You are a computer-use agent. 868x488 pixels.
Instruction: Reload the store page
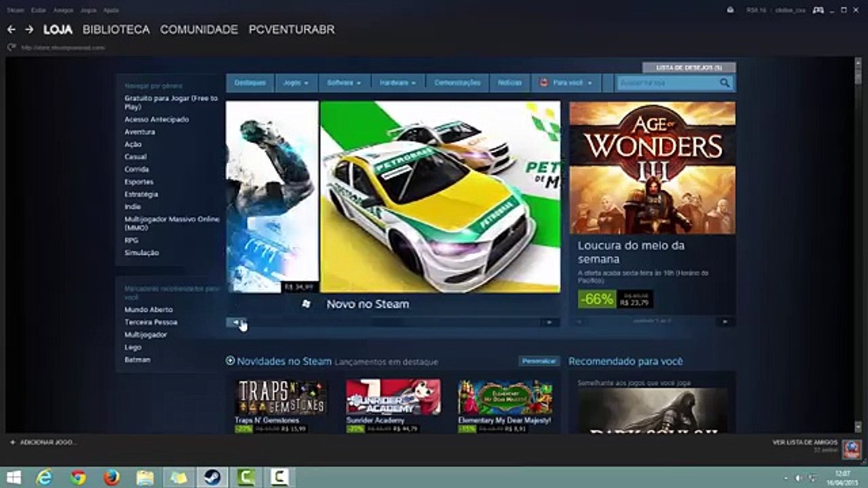pyautogui.click(x=11, y=47)
